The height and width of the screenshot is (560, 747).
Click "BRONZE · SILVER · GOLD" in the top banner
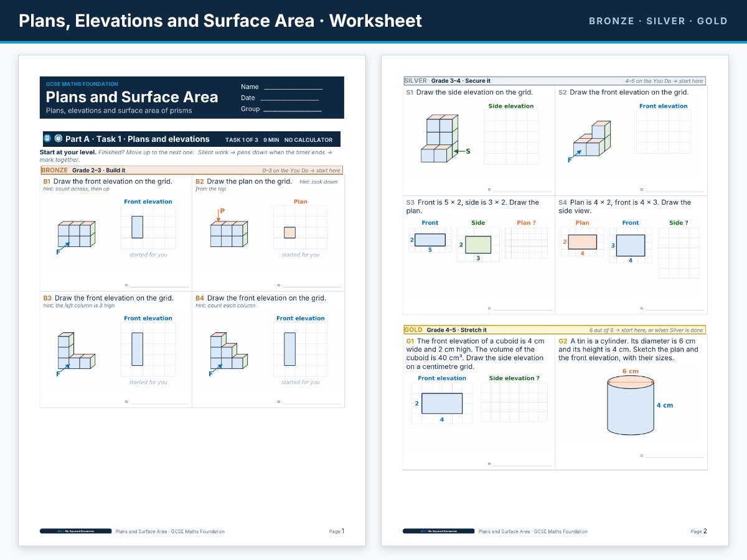(658, 21)
